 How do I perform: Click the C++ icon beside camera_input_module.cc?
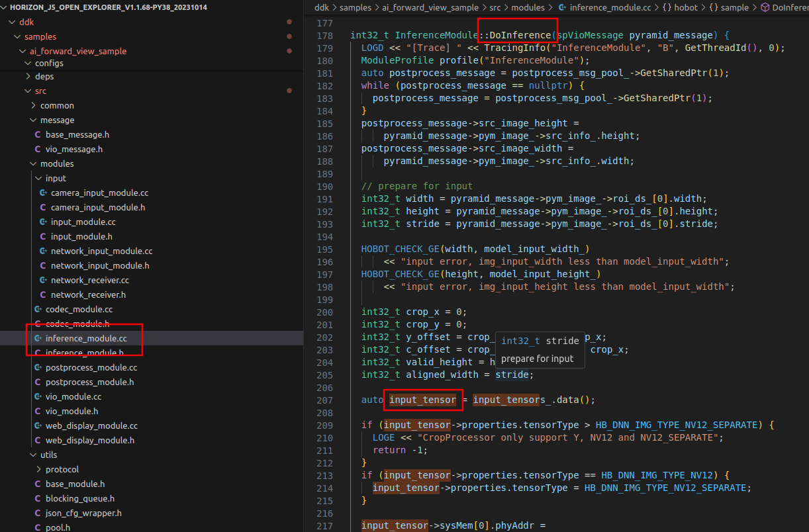[43, 193]
